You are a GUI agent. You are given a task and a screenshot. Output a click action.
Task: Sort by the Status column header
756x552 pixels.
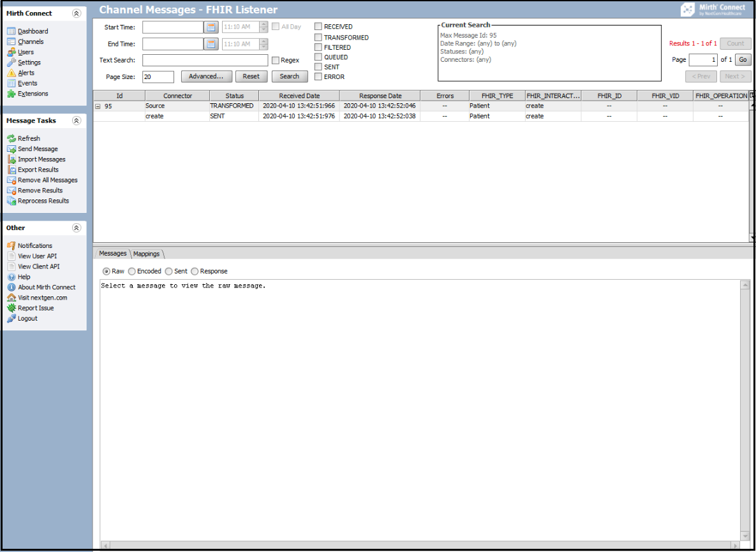(x=234, y=96)
